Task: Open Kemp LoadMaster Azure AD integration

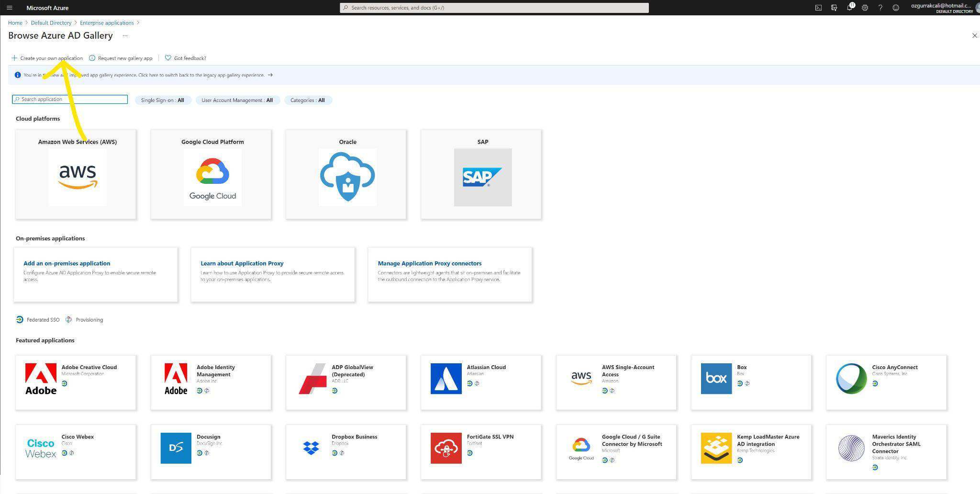Action: click(x=751, y=452)
